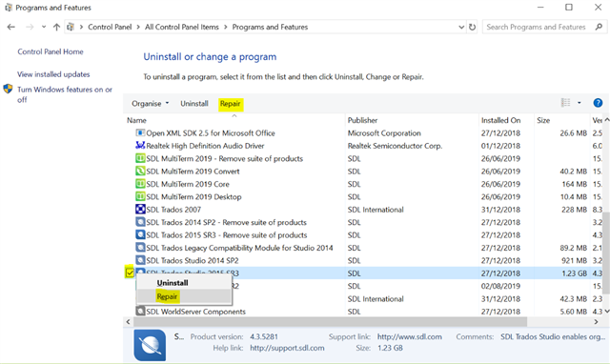Click the large Trados Studio icon in details pane
Screen dimensions: 610x364
(x=150, y=345)
